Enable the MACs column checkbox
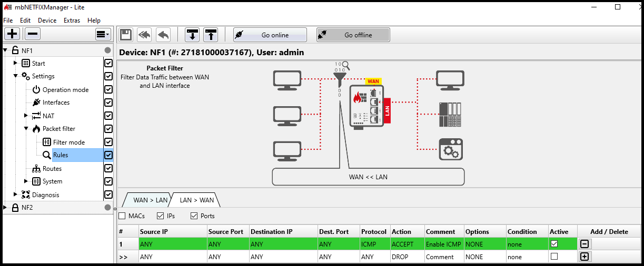Viewport: 644px width, 266px height. pos(122,216)
